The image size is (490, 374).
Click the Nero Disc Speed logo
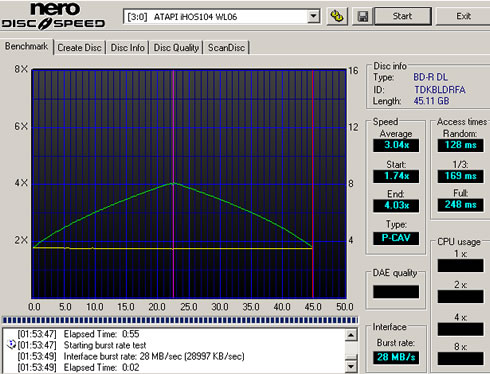pyautogui.click(x=53, y=16)
